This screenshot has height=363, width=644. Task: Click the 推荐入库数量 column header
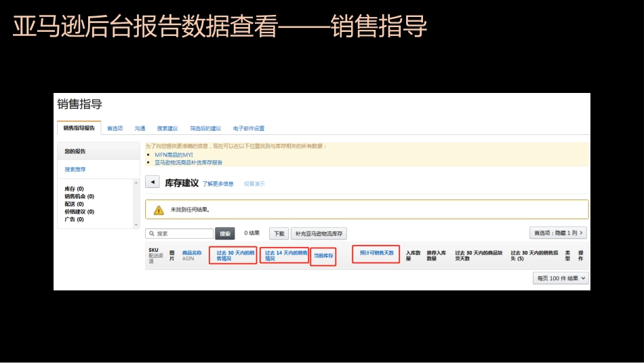coord(436,255)
